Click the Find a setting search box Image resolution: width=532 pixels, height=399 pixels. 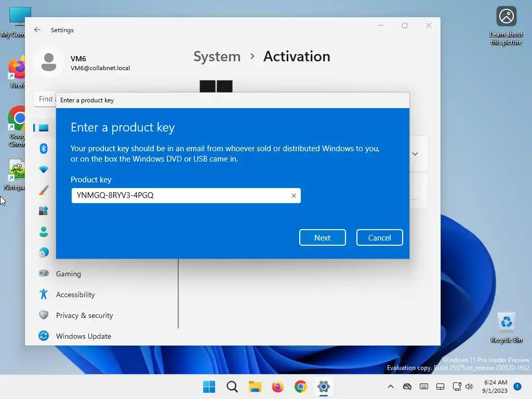[45, 99]
